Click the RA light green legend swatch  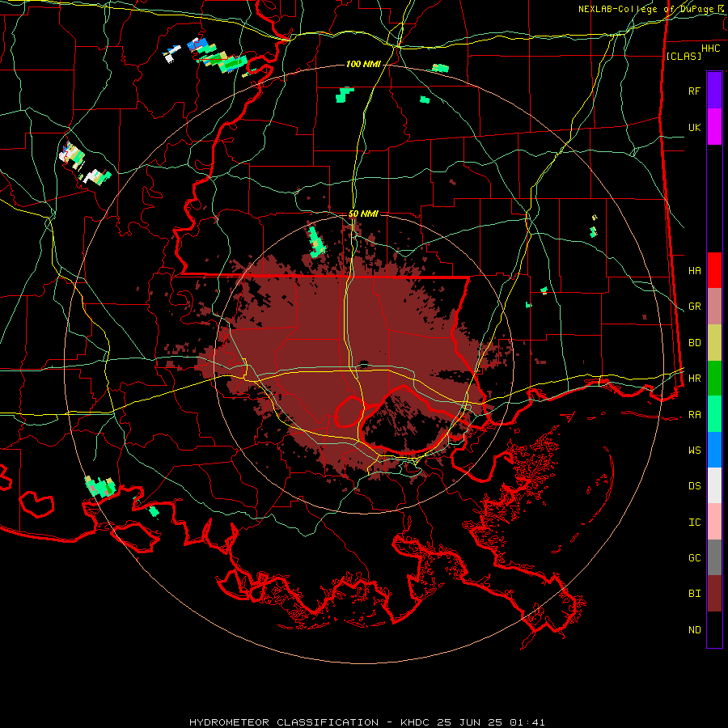click(714, 414)
